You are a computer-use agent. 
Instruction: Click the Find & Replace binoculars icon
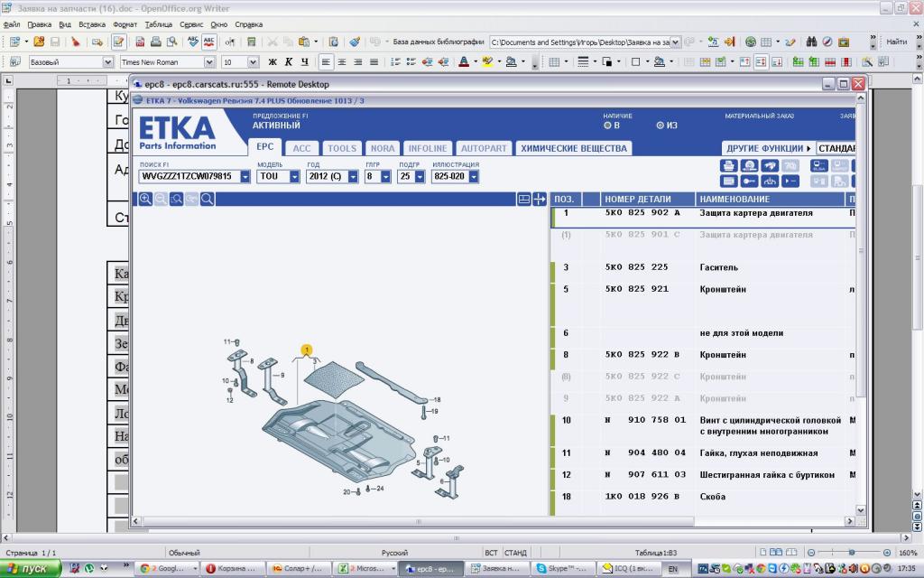point(811,42)
